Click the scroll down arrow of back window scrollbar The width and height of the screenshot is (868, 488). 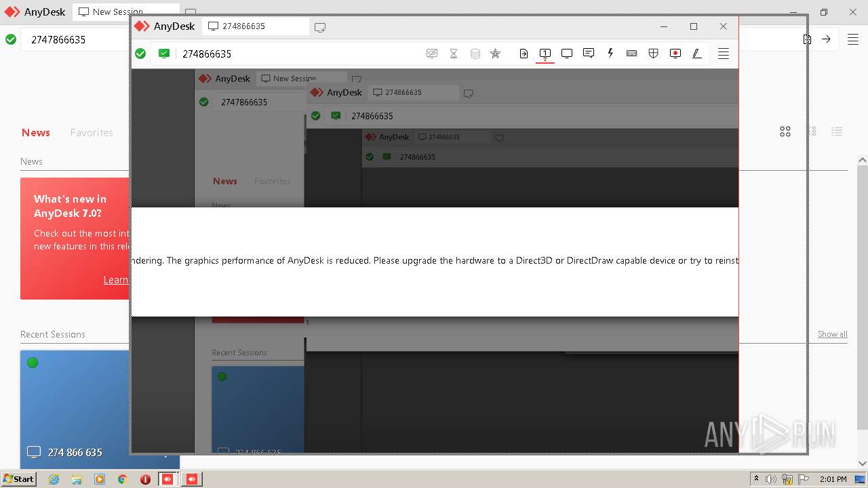pyautogui.click(x=862, y=464)
